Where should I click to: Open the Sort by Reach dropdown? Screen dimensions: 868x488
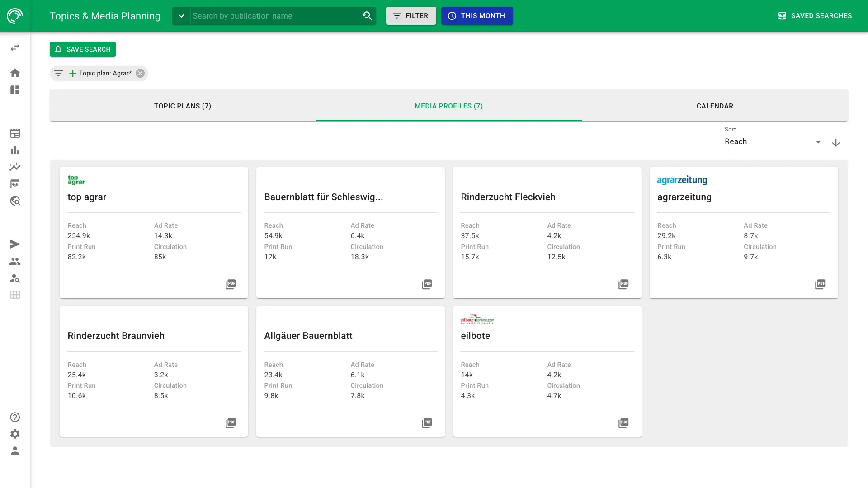coord(774,141)
